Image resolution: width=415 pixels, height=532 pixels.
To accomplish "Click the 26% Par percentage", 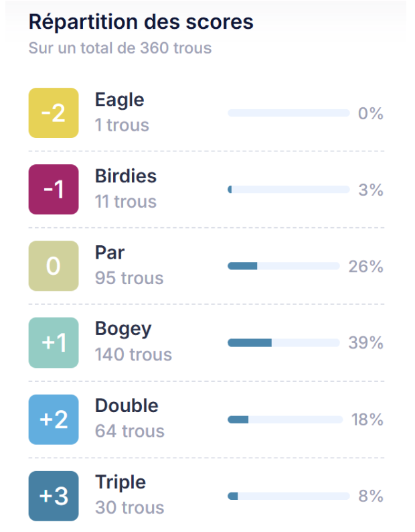I will click(365, 267).
